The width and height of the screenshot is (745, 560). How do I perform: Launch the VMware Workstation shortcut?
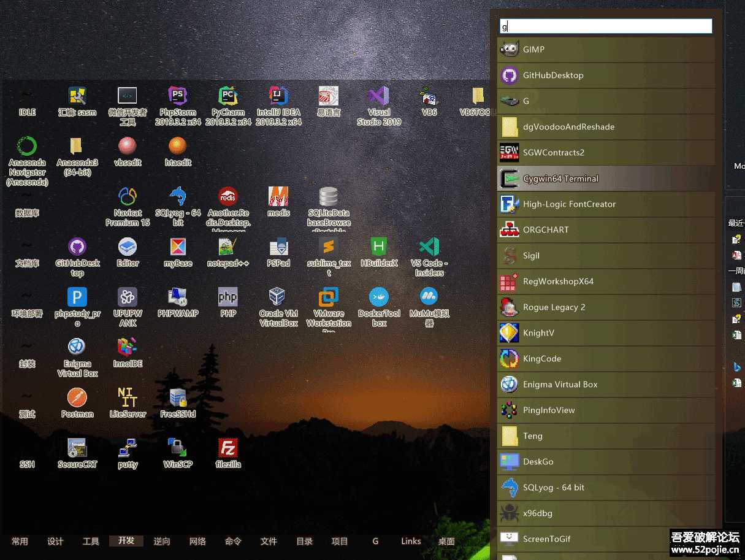pos(329,298)
